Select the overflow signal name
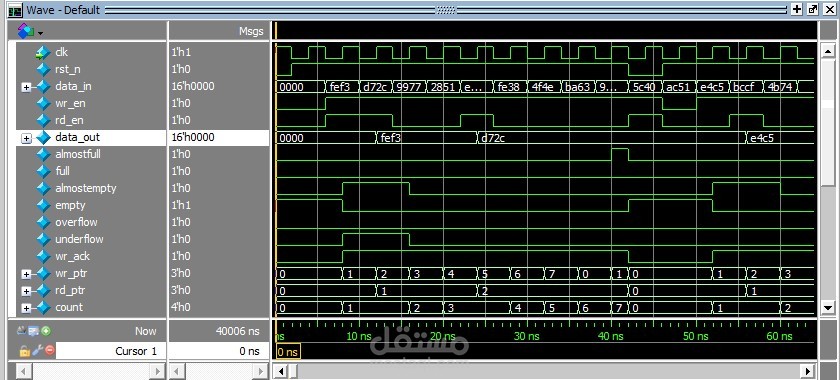The height and width of the screenshot is (380, 840). click(76, 222)
